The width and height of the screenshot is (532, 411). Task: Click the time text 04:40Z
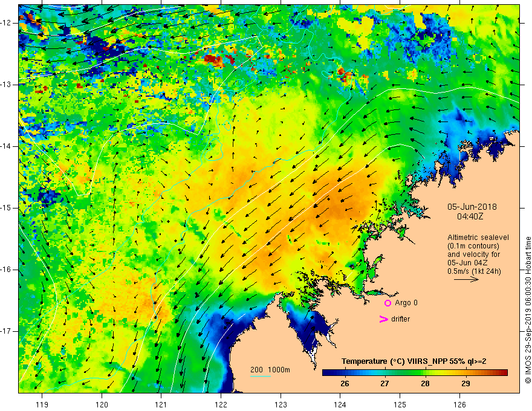(470, 216)
